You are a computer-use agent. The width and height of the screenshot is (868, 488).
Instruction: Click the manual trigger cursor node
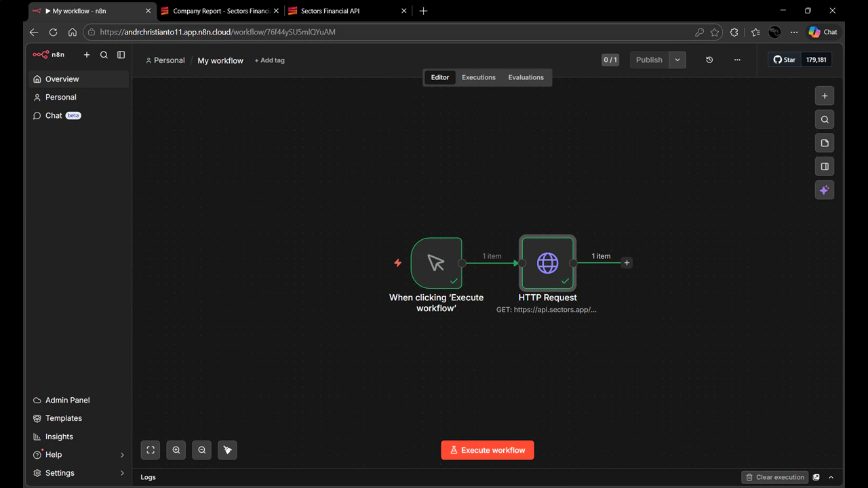point(436,263)
